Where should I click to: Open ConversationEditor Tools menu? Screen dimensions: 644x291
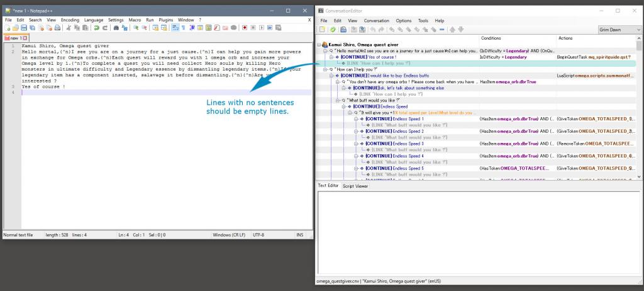point(423,21)
